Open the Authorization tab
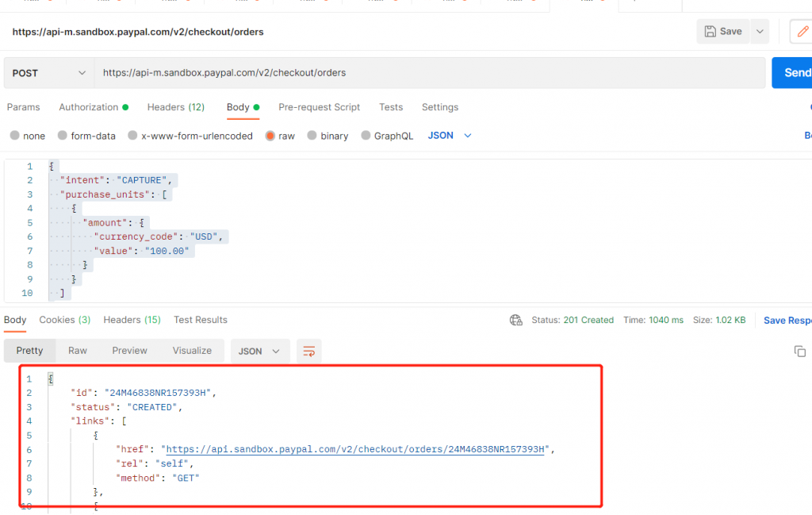 94,107
